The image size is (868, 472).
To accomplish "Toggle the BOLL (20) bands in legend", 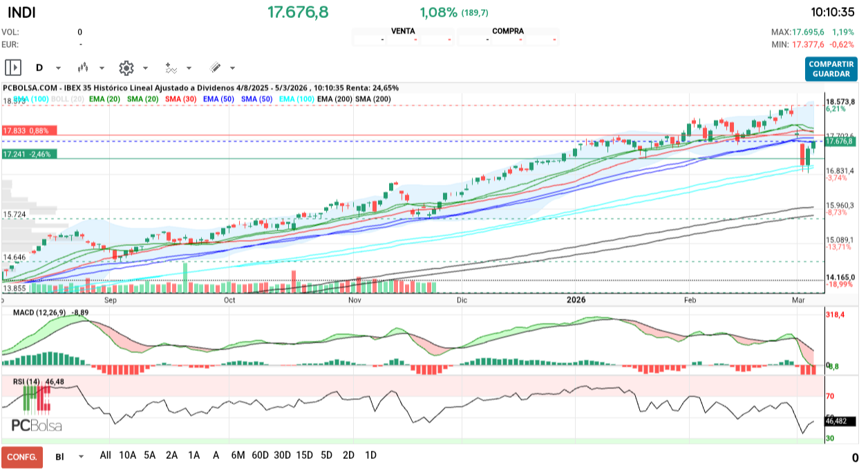I will pyautogui.click(x=67, y=100).
